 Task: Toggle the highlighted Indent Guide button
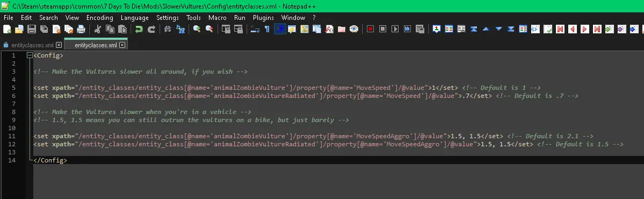coord(280,29)
